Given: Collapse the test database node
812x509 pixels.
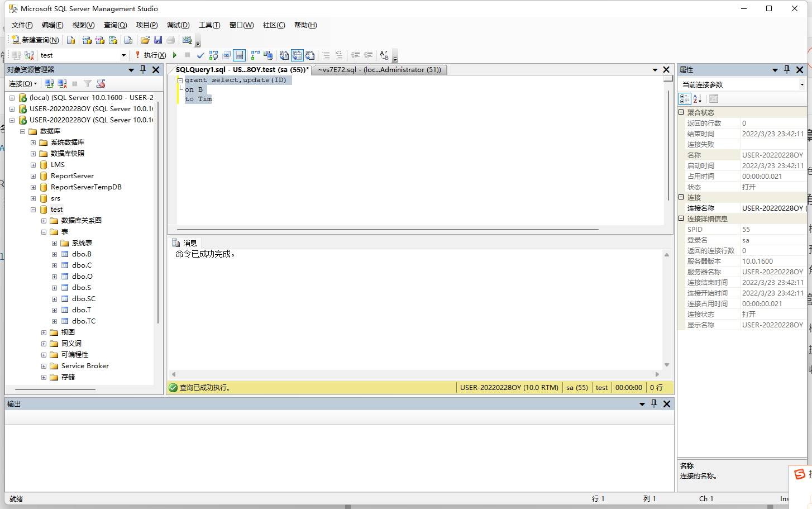Looking at the screenshot, I should click(x=33, y=210).
